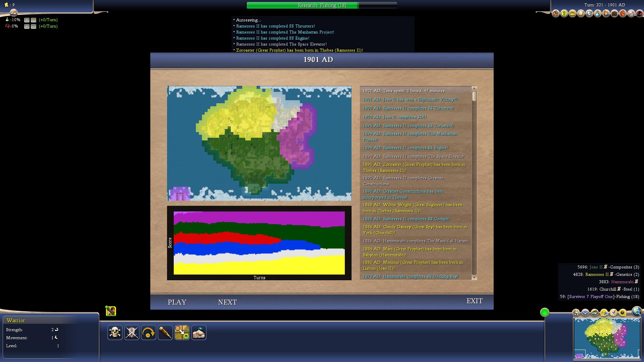Open the Domestic Advisor house icon
Screen dimensions: 644x362
pyautogui.click(x=556, y=13)
